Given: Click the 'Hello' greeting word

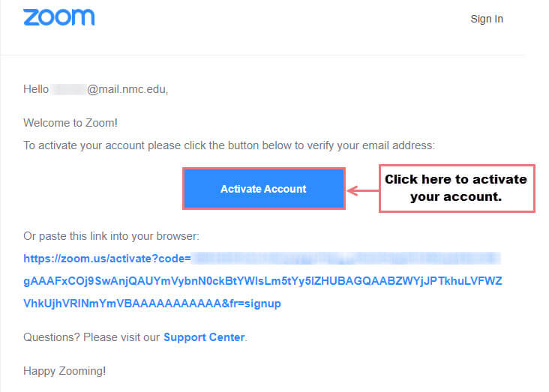Looking at the screenshot, I should tap(36, 89).
